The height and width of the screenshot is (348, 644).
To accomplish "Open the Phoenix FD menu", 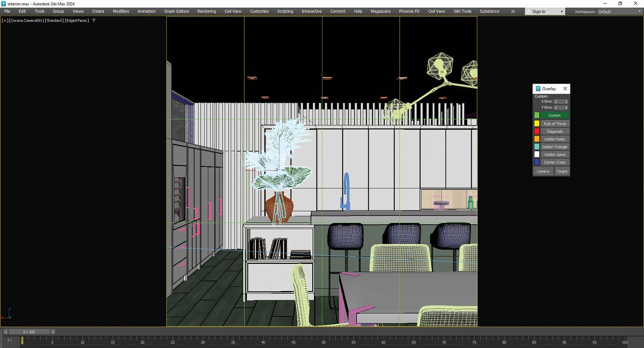I will (x=409, y=11).
